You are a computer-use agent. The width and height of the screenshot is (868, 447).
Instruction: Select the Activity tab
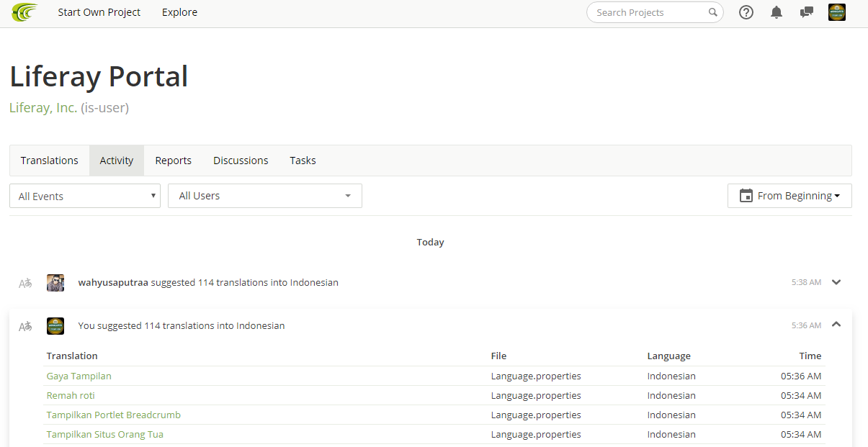117,161
